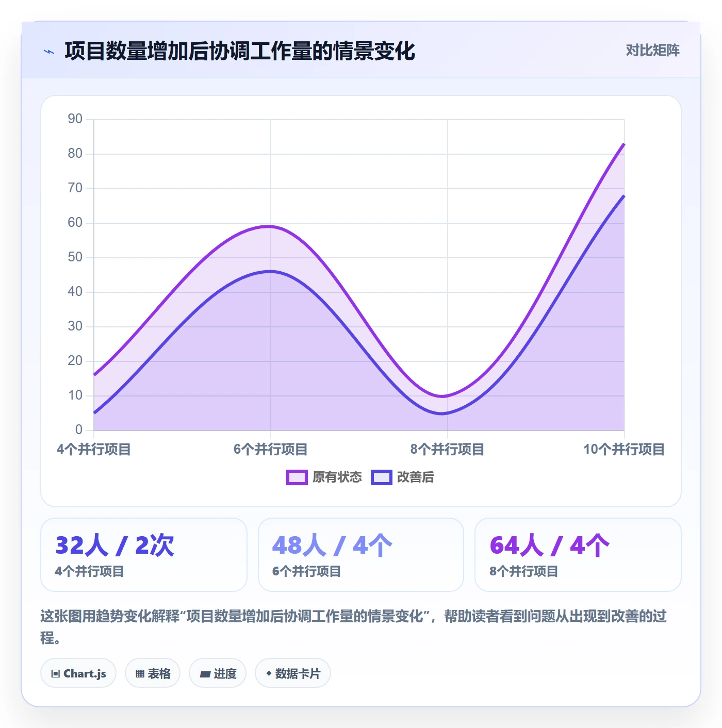Open the 64人 / 4个 data card
722x728 pixels.
578,555
